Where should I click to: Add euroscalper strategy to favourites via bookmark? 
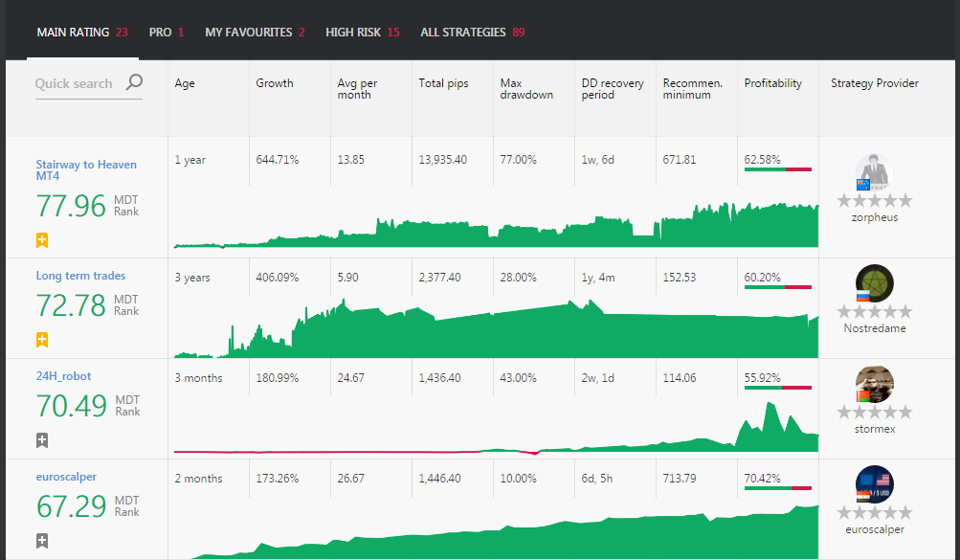coord(41,541)
